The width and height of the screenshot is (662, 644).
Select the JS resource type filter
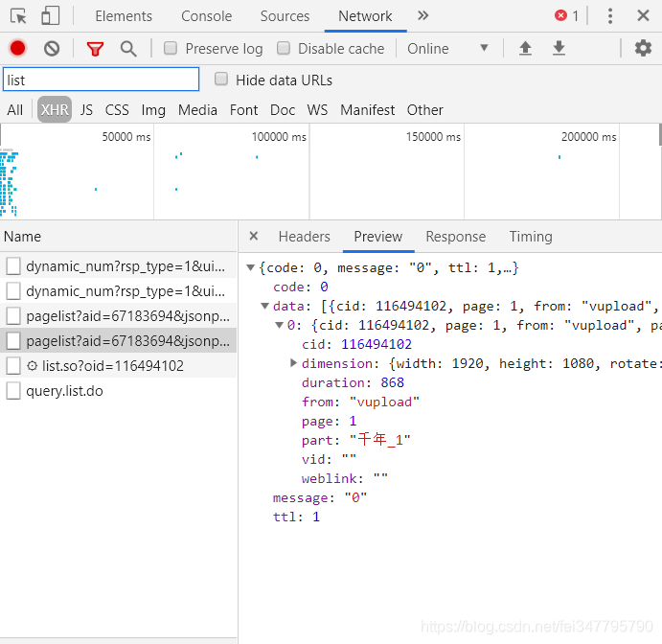[x=86, y=110]
